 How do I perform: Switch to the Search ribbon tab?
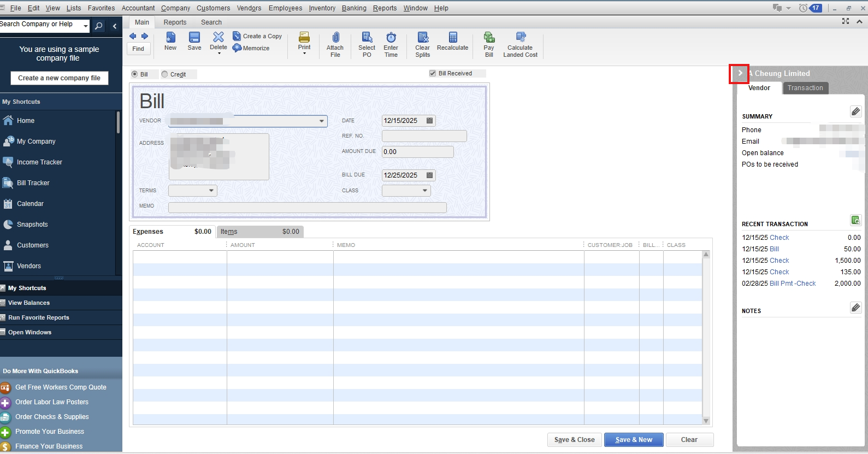tap(211, 22)
